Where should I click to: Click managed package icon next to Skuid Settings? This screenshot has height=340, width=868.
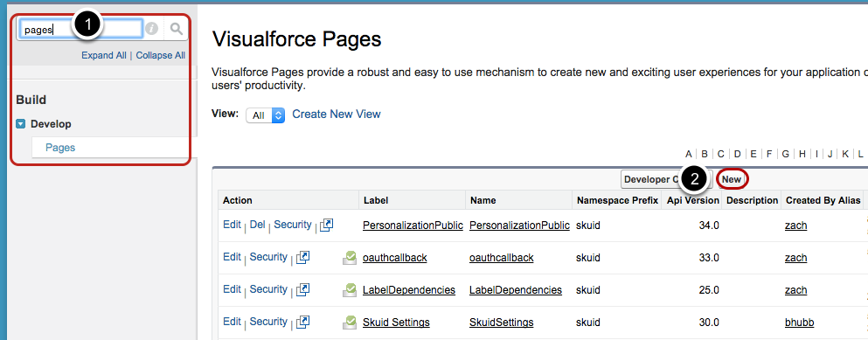350,322
